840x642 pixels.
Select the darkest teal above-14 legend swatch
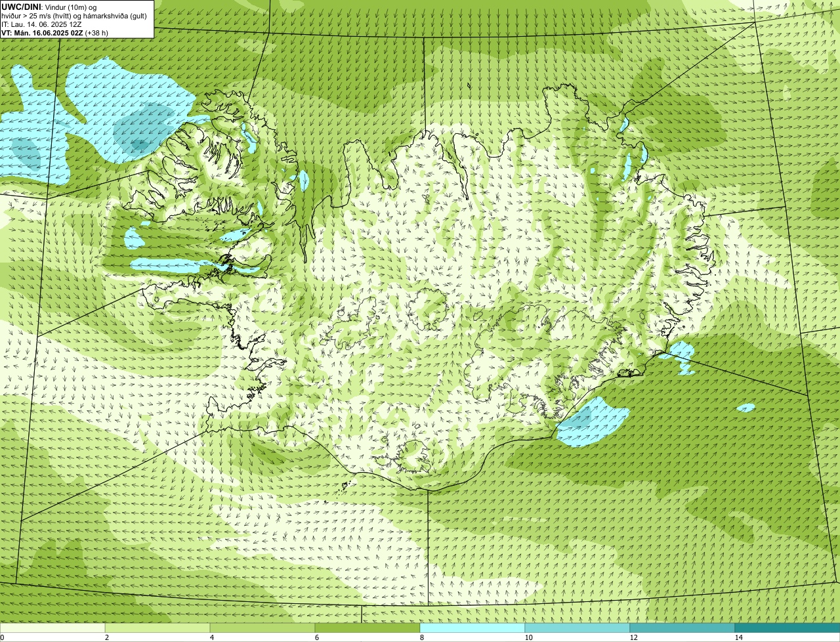[787, 628]
